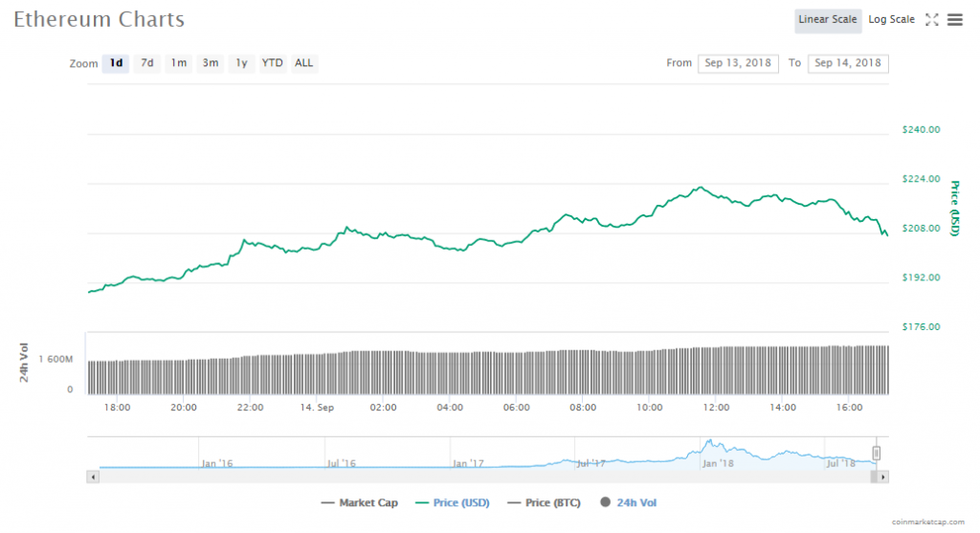Switch to Log Scale
This screenshot has width=980, height=533.
pos(891,19)
